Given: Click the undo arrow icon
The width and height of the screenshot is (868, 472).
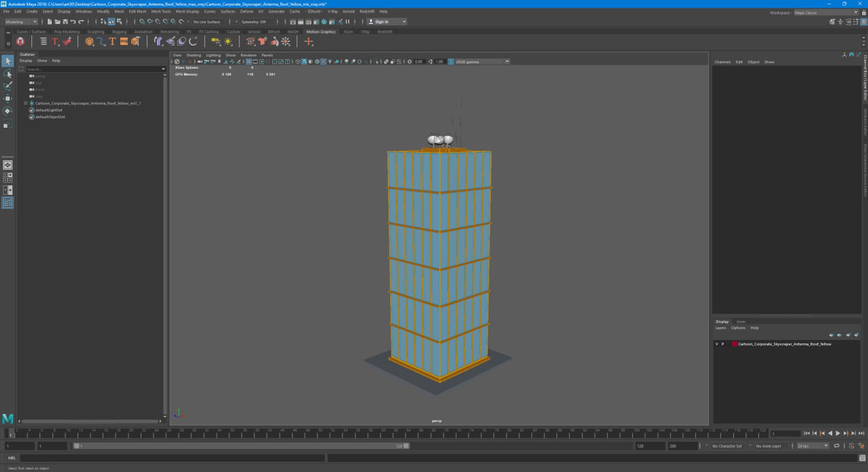Looking at the screenshot, I should (73, 22).
